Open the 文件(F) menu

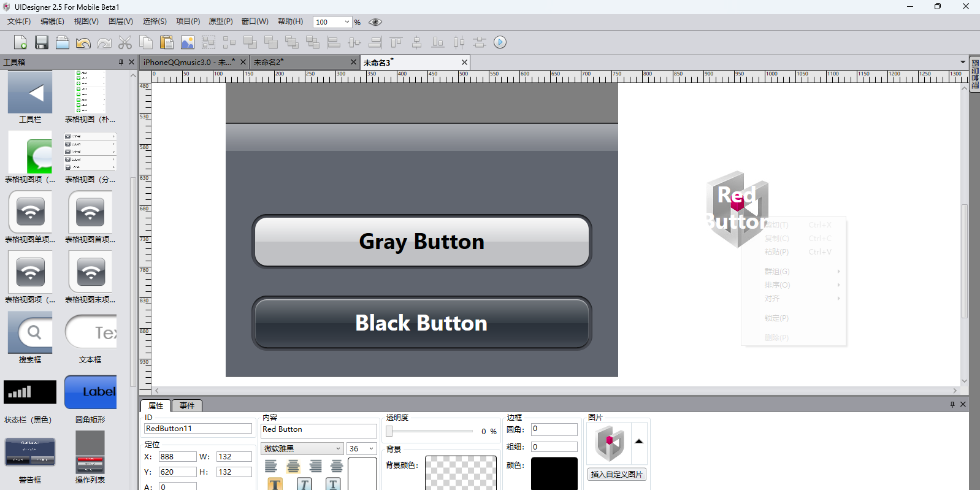click(x=19, y=21)
